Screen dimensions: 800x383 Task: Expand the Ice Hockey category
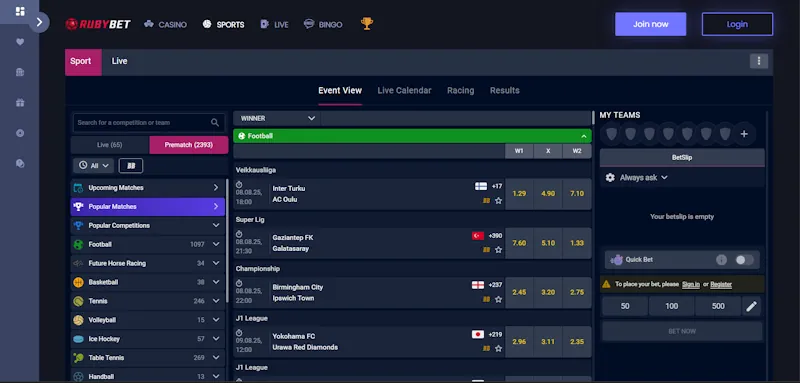[x=147, y=339]
